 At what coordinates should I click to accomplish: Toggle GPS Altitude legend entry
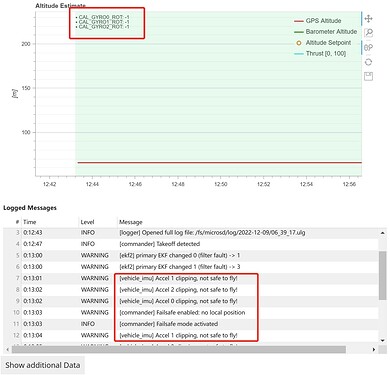pyautogui.click(x=318, y=21)
